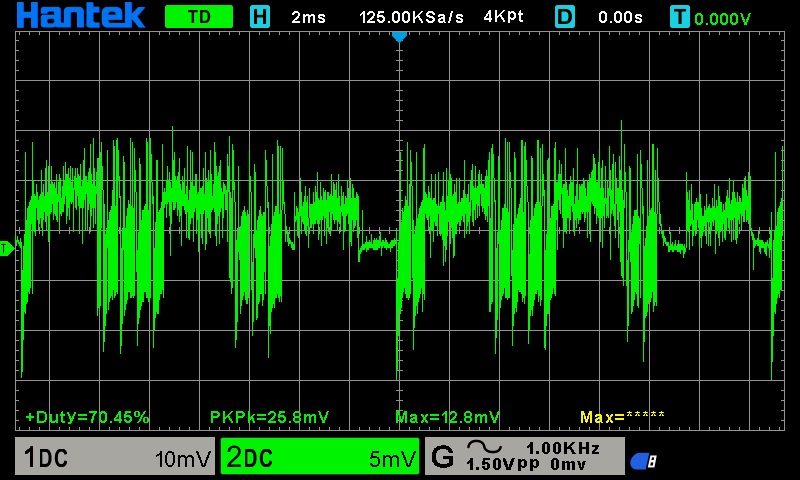Open the G signal generator box

pos(524,456)
